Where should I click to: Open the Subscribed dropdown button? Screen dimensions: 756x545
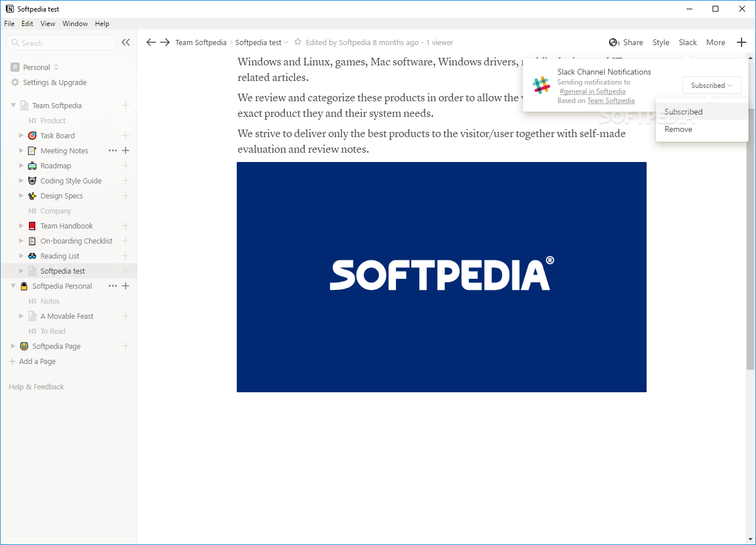click(712, 85)
